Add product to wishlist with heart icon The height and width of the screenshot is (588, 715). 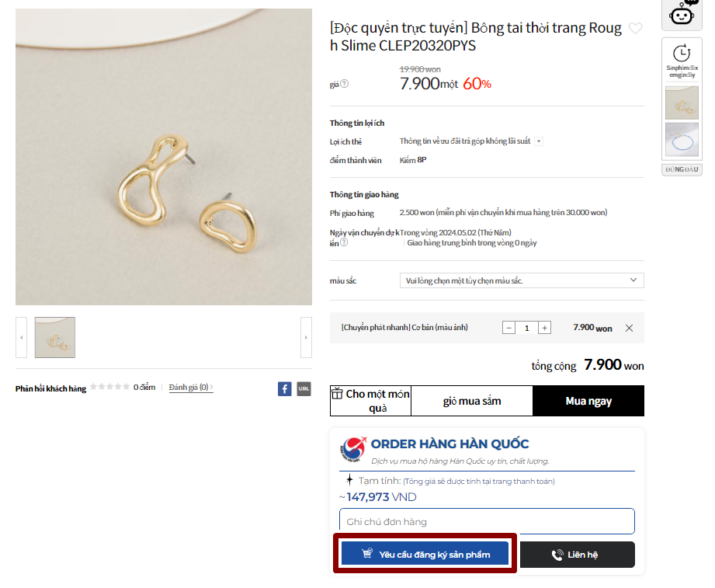[635, 30]
